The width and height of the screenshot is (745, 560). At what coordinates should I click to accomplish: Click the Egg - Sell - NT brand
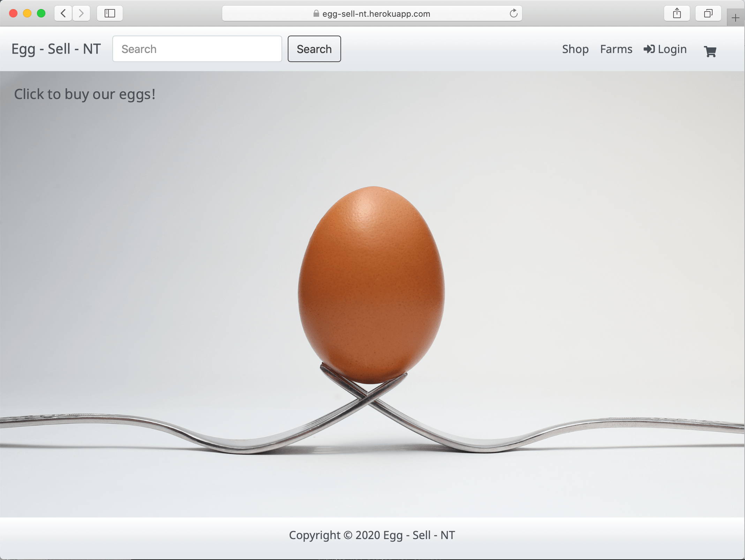pyautogui.click(x=56, y=49)
